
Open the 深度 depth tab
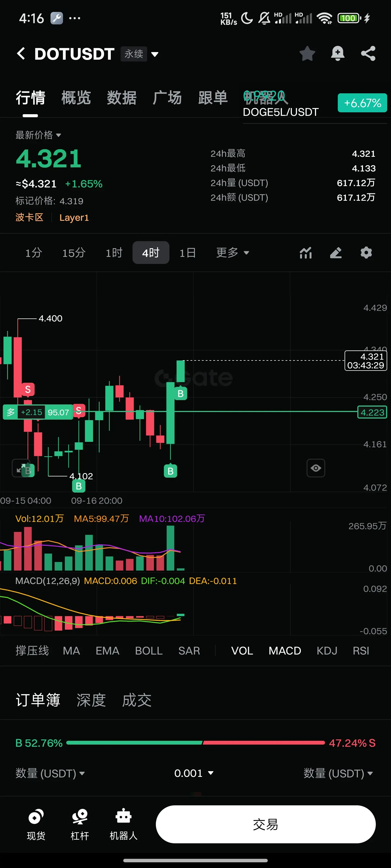[91, 700]
